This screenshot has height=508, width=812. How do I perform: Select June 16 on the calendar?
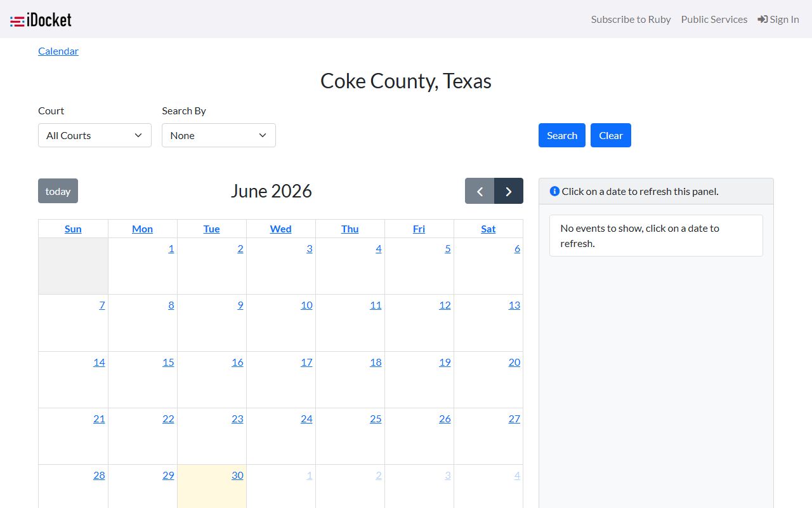coord(237,362)
